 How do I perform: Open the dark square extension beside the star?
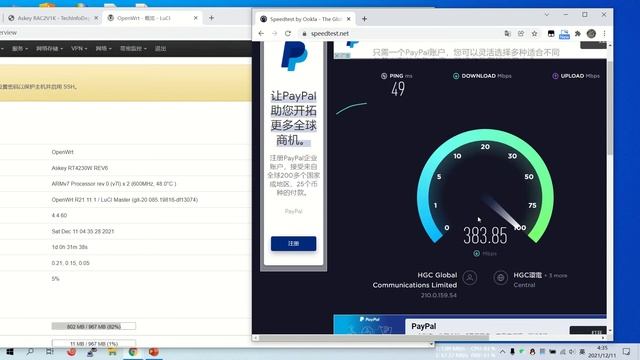pyautogui.click(x=551, y=33)
